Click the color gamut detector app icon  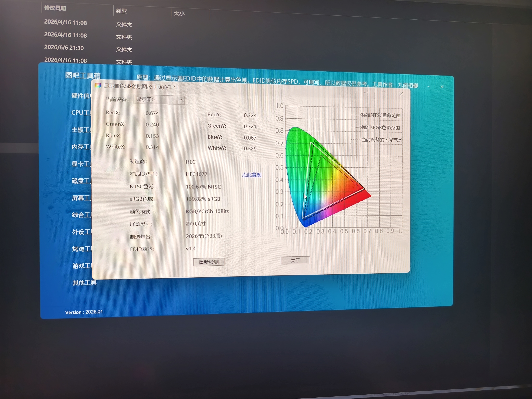(x=98, y=85)
